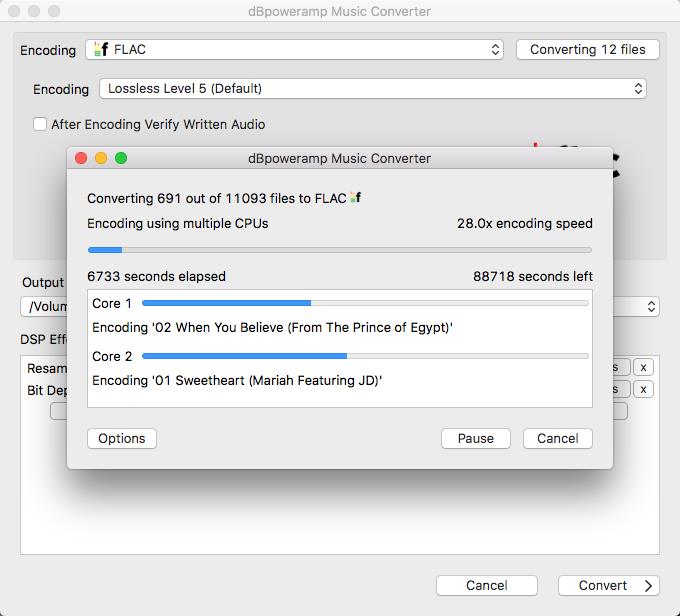Click Cancel in the background converter window

[x=487, y=585]
